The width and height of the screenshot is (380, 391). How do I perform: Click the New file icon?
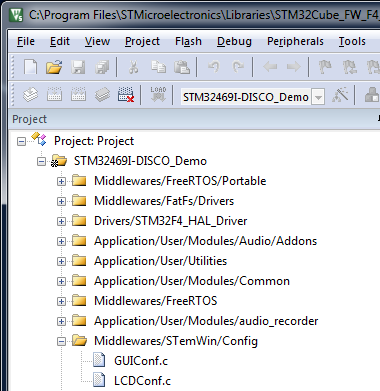(x=31, y=67)
